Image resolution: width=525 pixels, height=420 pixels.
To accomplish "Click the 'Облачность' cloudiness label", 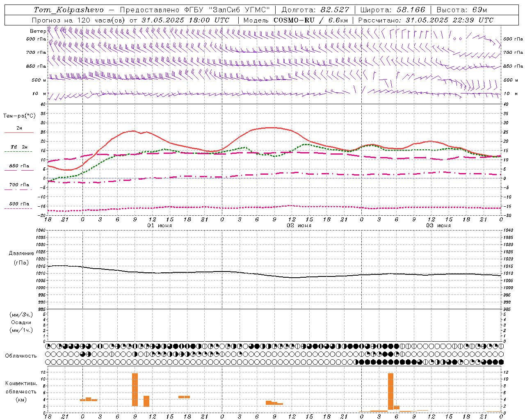I will point(21,356).
